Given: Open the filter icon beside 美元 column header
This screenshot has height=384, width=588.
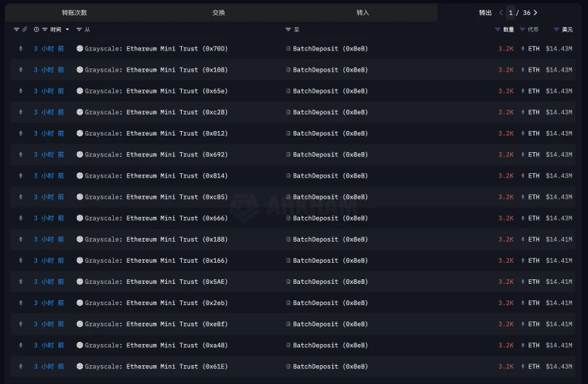Looking at the screenshot, I should click(556, 29).
